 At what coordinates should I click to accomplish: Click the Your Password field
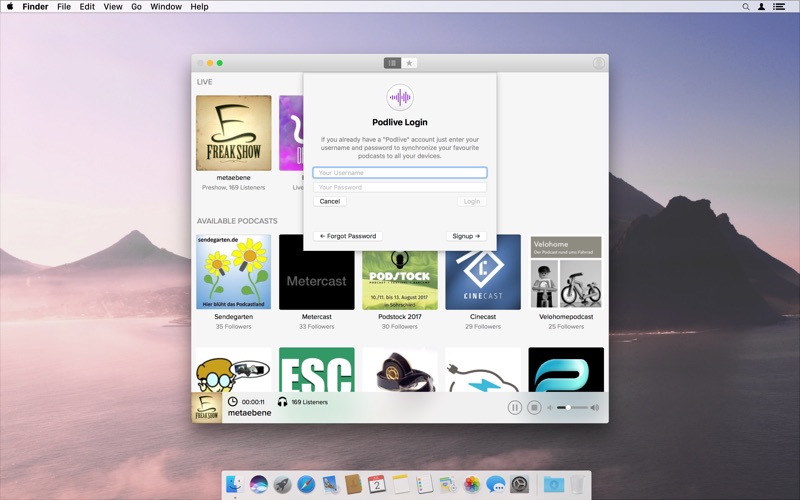(400, 187)
